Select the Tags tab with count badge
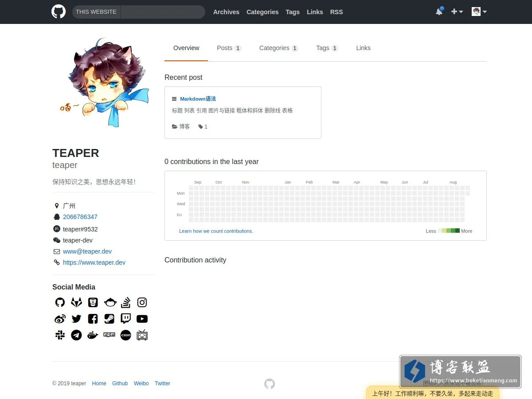Screen dimensions: 532x399 click(x=327, y=48)
